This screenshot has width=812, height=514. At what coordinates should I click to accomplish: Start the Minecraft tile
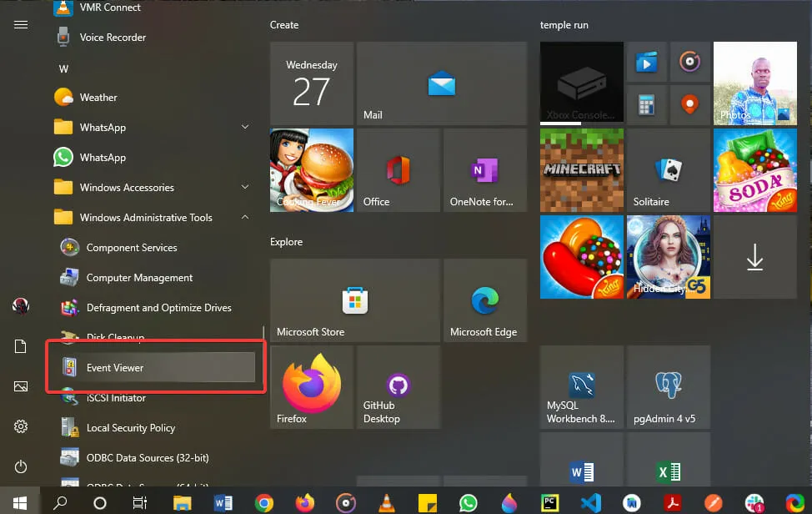581,170
